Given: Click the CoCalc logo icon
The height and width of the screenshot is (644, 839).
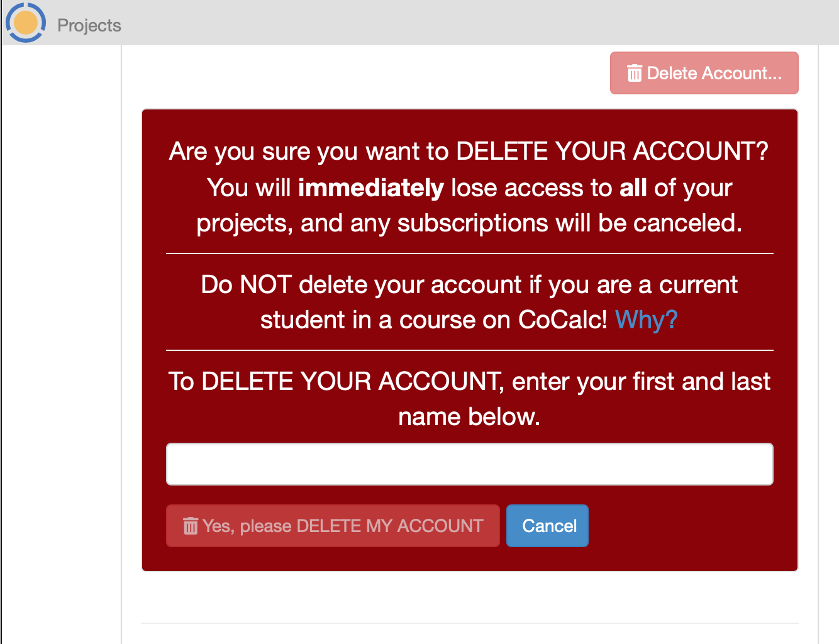Looking at the screenshot, I should pyautogui.click(x=26, y=23).
